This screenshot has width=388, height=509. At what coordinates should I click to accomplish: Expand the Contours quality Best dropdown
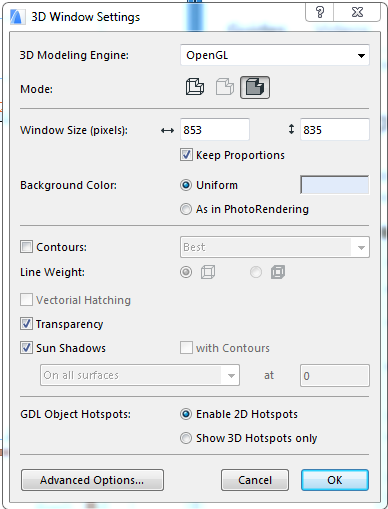pos(275,247)
